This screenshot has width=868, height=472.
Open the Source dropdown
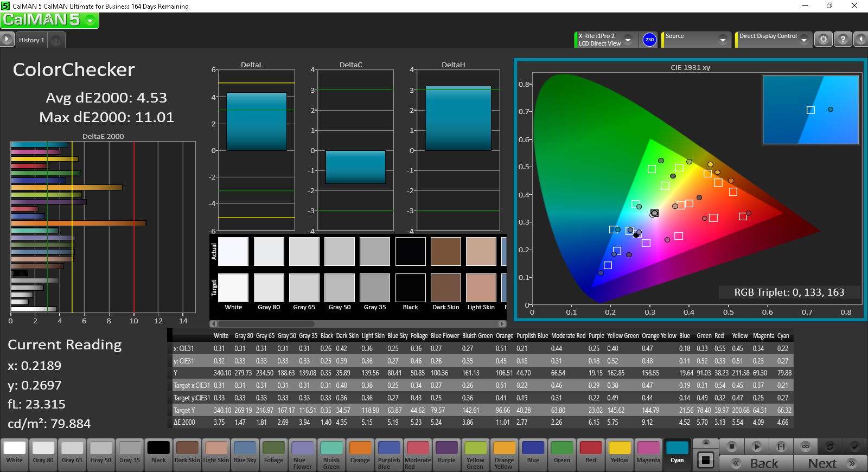click(x=696, y=40)
